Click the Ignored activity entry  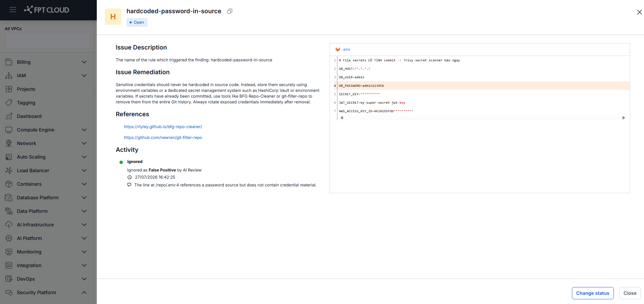[135, 162]
